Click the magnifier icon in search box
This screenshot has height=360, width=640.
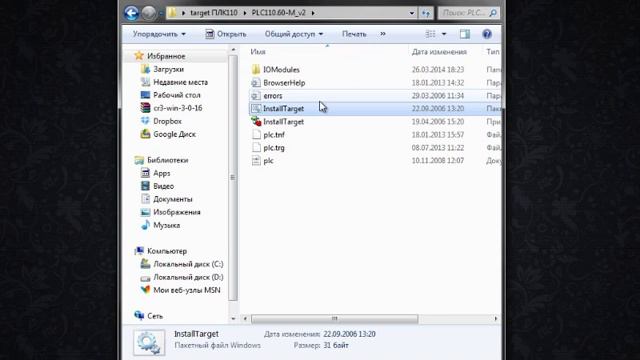[x=493, y=13]
